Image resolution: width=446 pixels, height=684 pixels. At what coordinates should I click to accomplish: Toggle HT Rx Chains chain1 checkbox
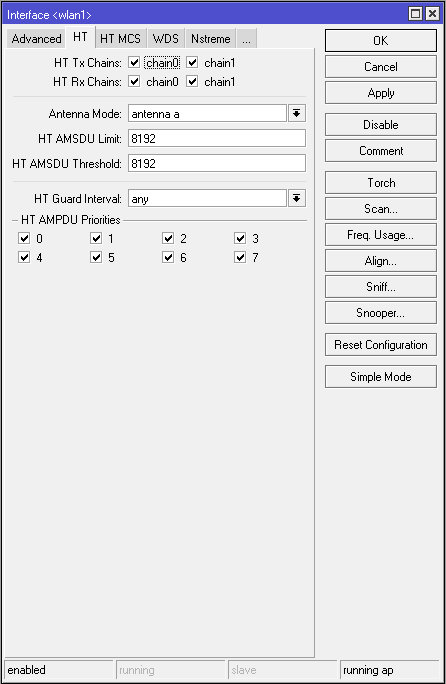(x=192, y=82)
